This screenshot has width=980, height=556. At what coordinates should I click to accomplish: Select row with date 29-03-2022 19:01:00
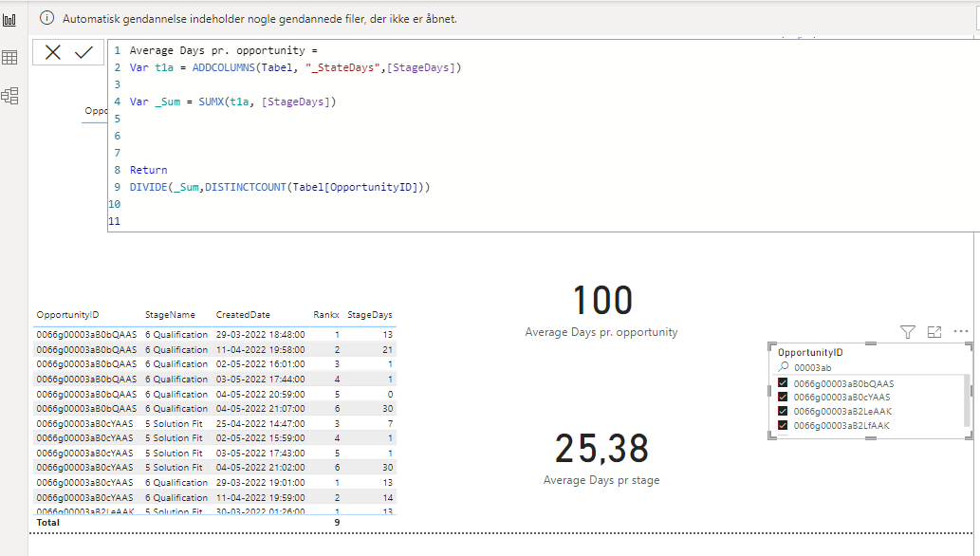[214, 482]
